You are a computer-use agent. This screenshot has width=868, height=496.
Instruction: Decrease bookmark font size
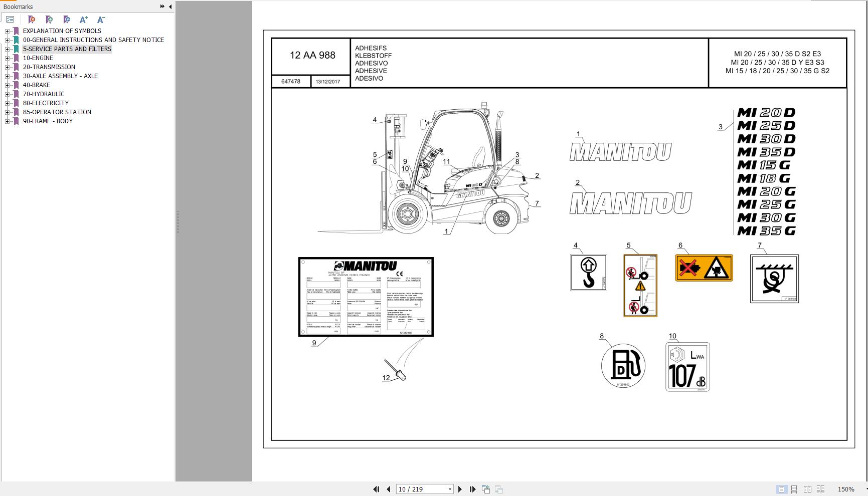(101, 20)
